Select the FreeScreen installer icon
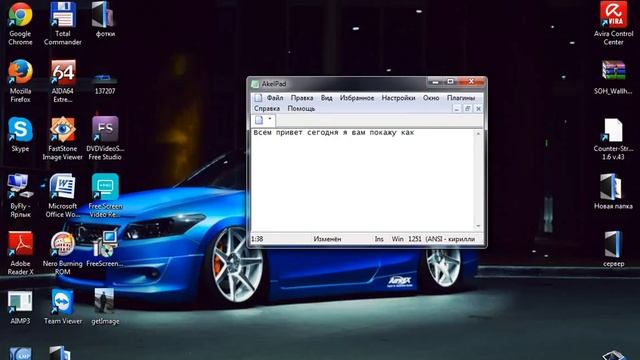Image resolution: width=640 pixels, height=360 pixels. coord(105,244)
